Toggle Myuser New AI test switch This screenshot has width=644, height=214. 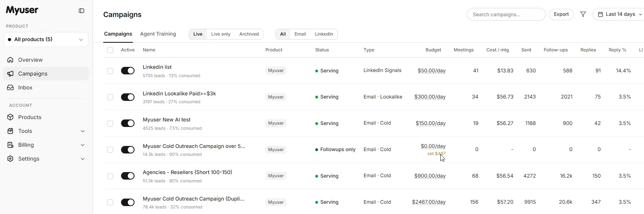tap(128, 123)
